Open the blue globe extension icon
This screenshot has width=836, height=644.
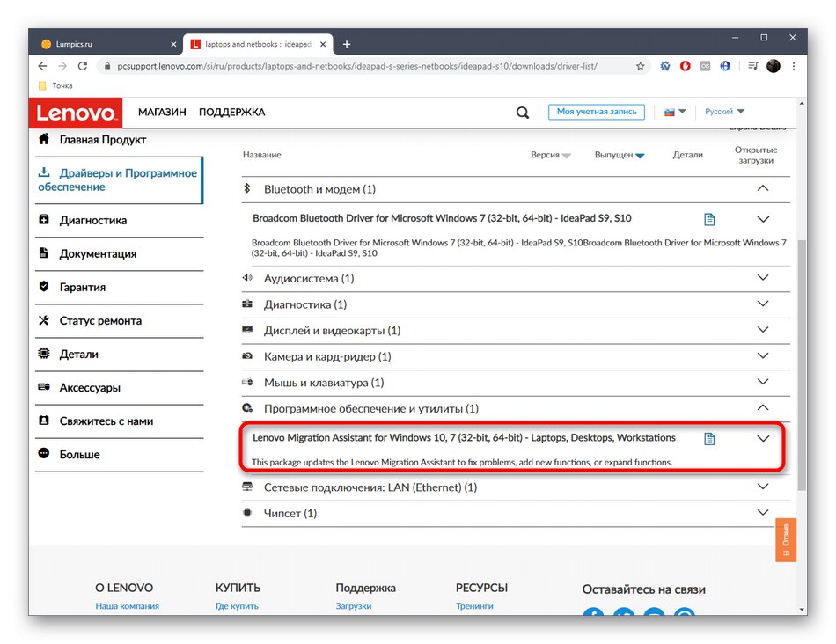click(x=725, y=66)
